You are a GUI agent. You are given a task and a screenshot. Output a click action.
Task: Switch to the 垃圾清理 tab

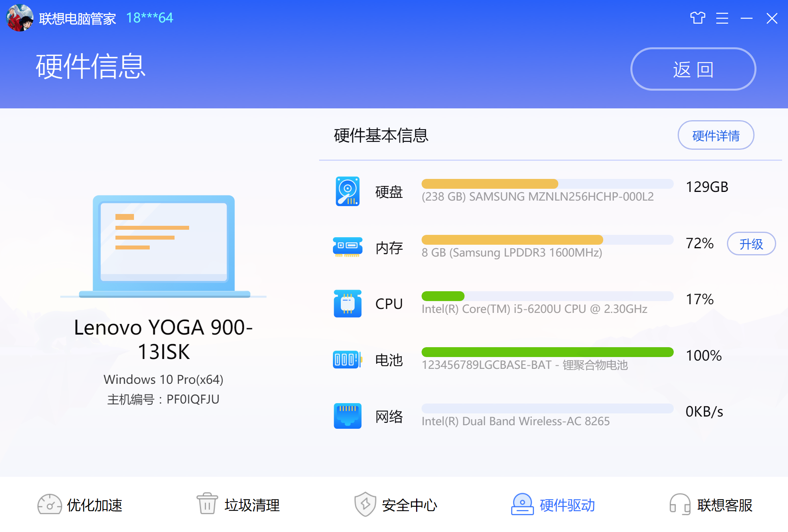tap(238, 505)
